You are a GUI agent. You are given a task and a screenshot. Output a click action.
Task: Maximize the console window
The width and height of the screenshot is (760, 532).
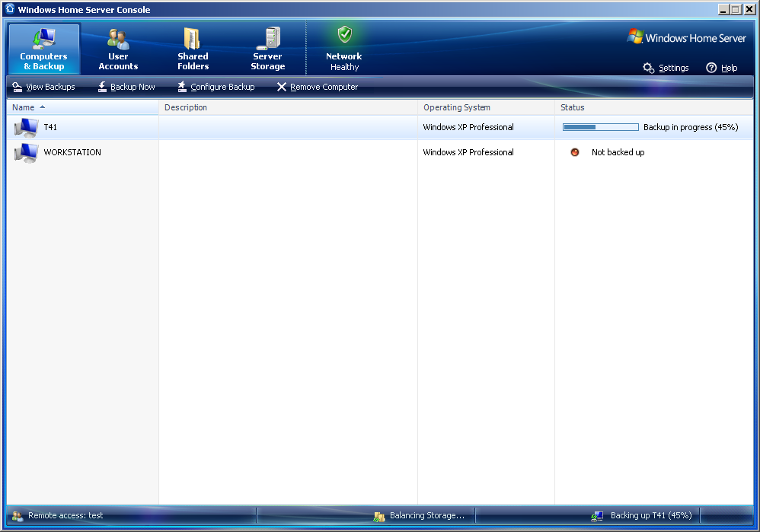pos(736,9)
